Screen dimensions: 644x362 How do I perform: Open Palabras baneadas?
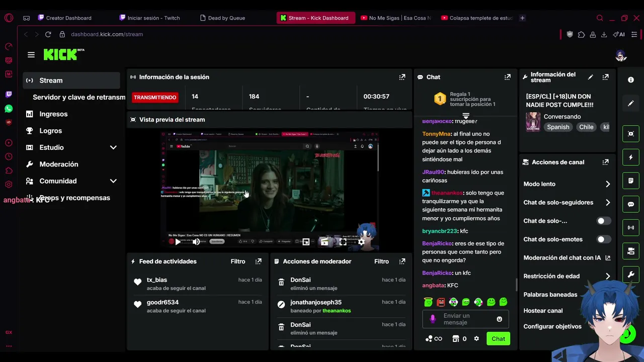coord(550,295)
